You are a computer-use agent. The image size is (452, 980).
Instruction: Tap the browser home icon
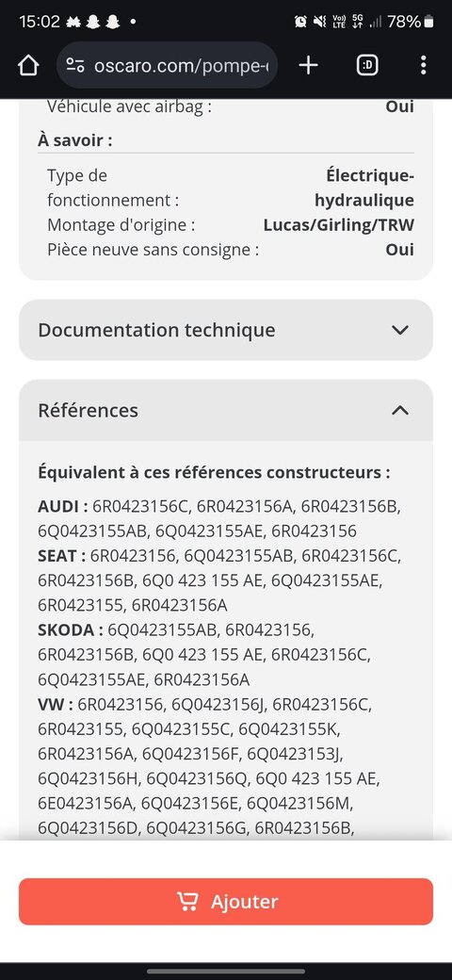[28, 65]
